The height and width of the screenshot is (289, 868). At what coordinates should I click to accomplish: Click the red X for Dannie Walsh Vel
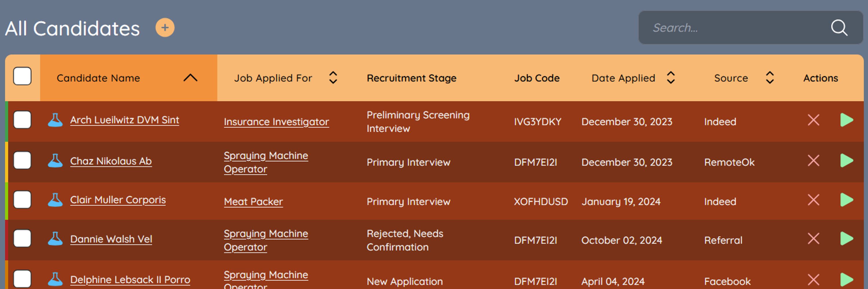coord(813,239)
